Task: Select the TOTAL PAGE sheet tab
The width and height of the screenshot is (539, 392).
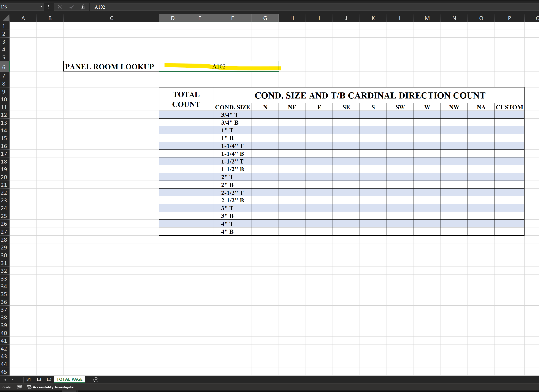Action: tap(69, 379)
